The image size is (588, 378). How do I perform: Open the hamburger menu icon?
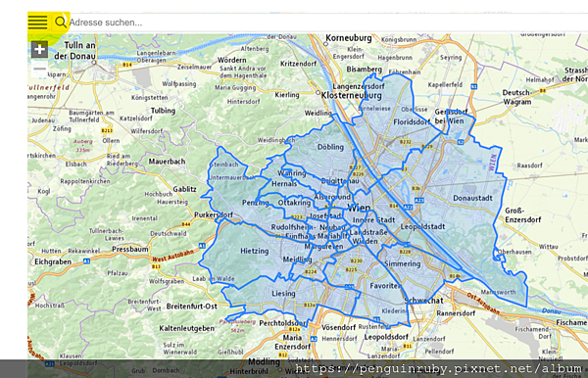37,23
